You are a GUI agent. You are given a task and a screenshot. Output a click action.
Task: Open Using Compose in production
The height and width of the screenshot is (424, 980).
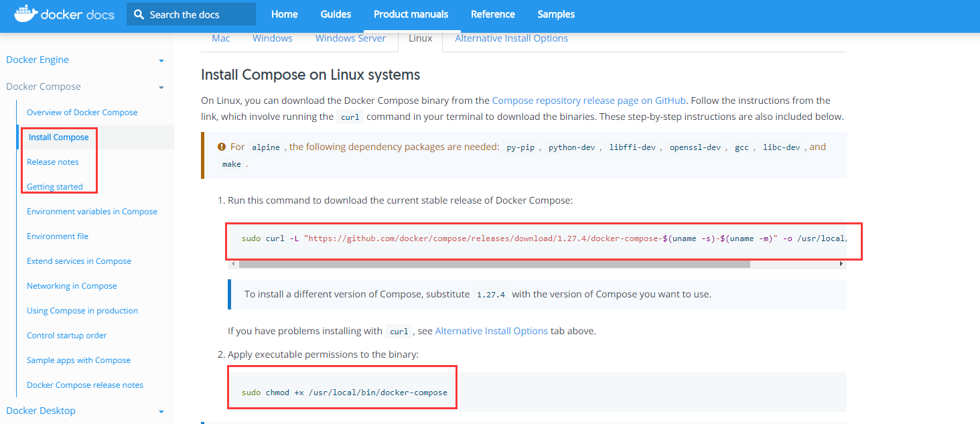pos(82,311)
